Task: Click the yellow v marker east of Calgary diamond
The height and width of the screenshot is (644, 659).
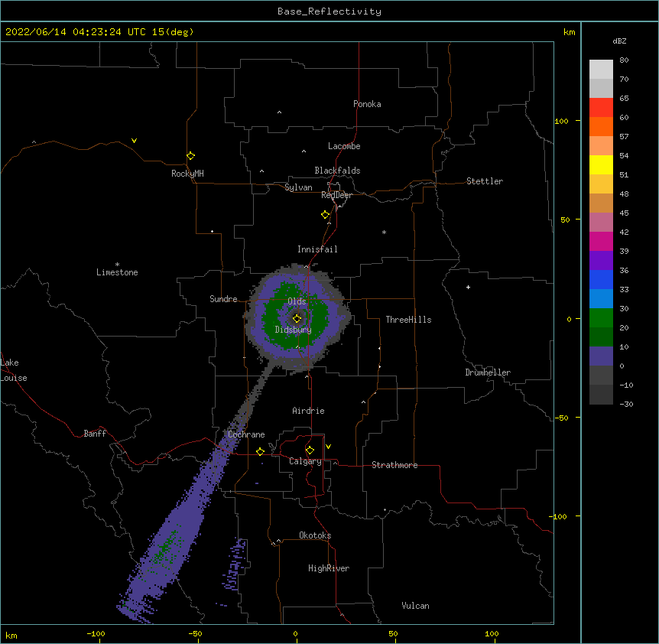Action: coord(328,447)
